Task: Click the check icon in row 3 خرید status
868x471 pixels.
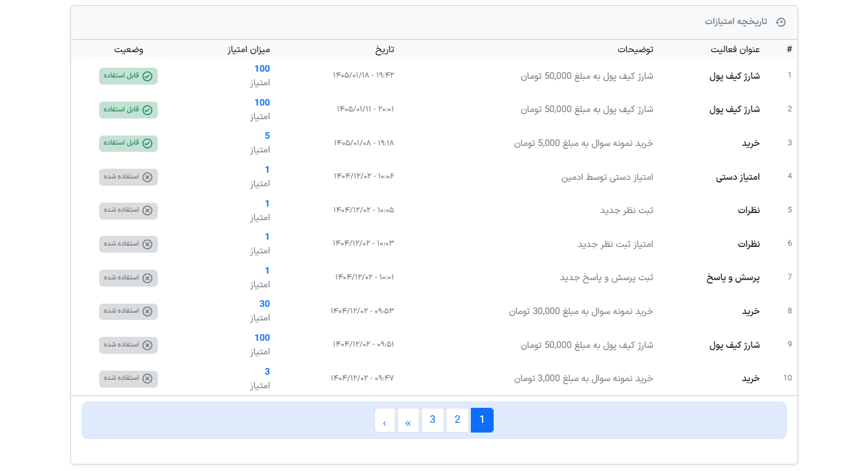Action: click(x=147, y=143)
